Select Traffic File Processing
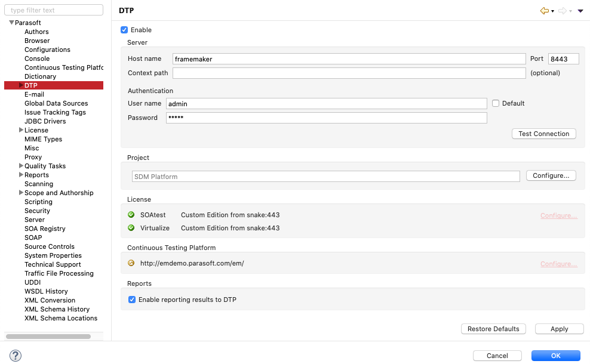The height and width of the screenshot is (364, 590). tap(59, 273)
